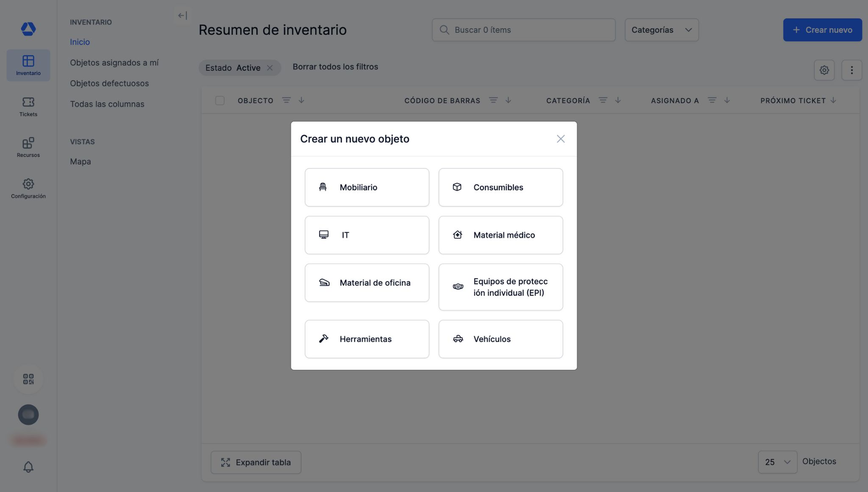Open notifications bell icon
The image size is (868, 492).
coord(28,467)
